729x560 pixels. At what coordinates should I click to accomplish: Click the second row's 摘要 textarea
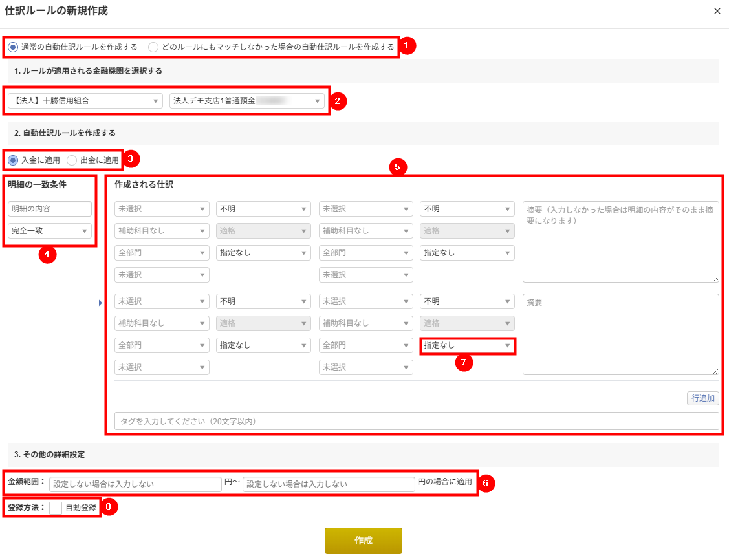(x=621, y=334)
